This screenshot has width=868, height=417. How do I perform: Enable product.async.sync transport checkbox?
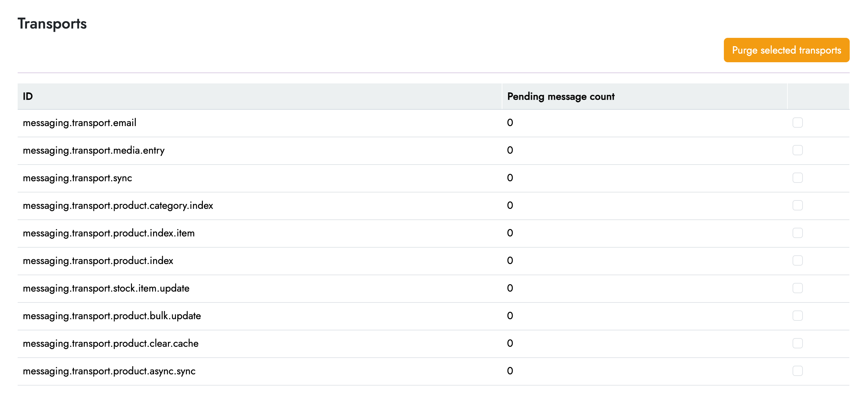[x=797, y=371]
